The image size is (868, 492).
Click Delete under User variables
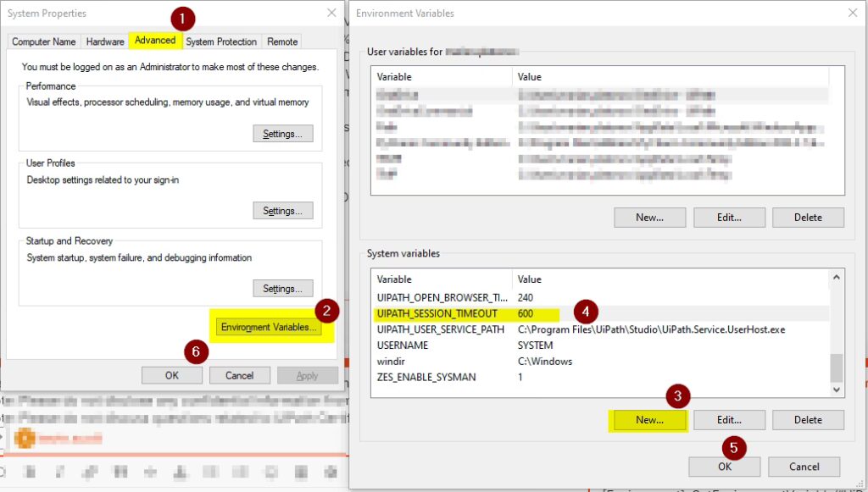tap(808, 218)
